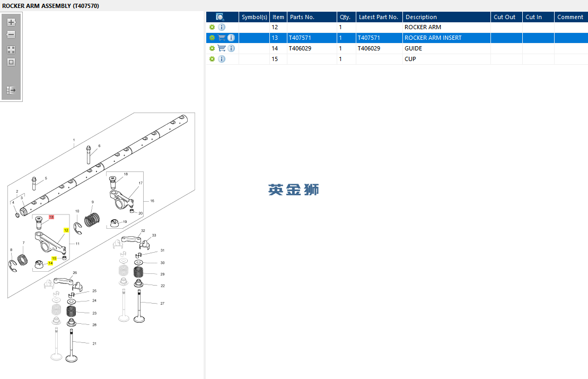Sort by Symbol(s) column header

[254, 17]
